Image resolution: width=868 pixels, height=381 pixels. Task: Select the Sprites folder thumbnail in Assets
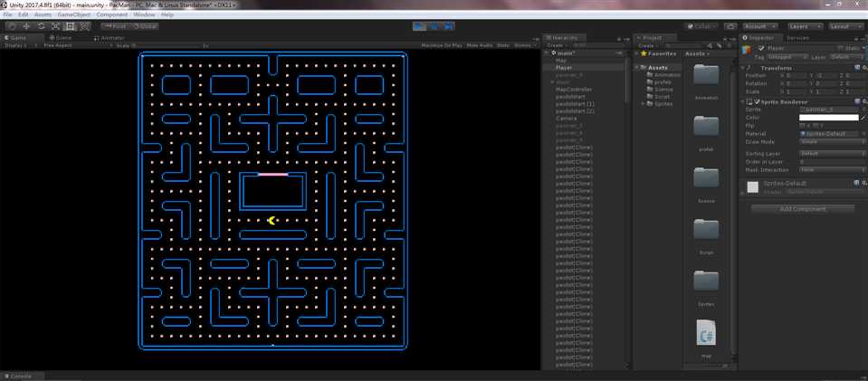706,281
